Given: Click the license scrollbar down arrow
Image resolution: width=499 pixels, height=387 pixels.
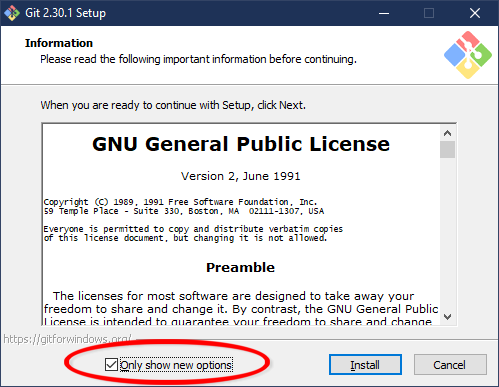Looking at the screenshot, I should (447, 317).
